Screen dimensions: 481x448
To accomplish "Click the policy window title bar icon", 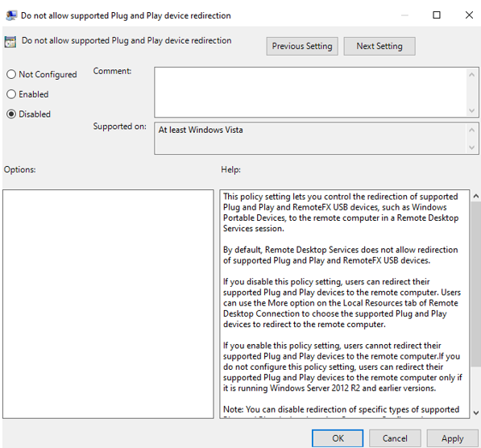I will click(11, 15).
